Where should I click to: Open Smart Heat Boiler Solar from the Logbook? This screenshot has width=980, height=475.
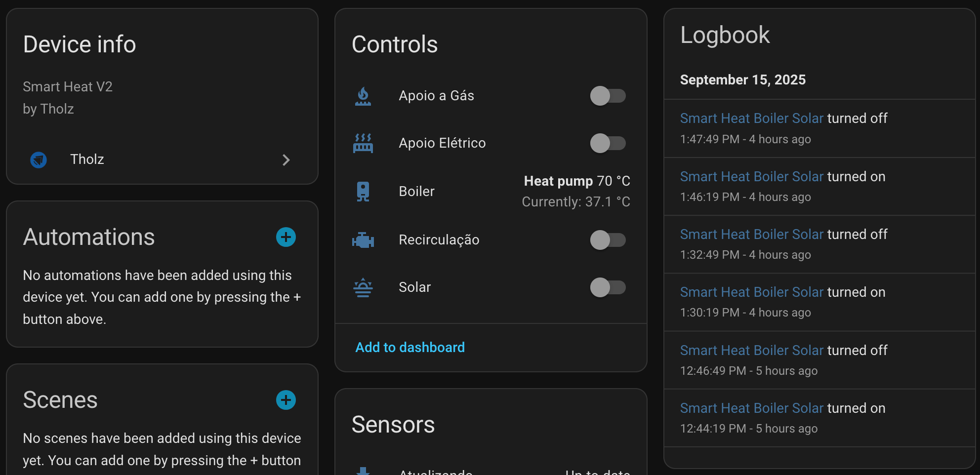click(751, 118)
